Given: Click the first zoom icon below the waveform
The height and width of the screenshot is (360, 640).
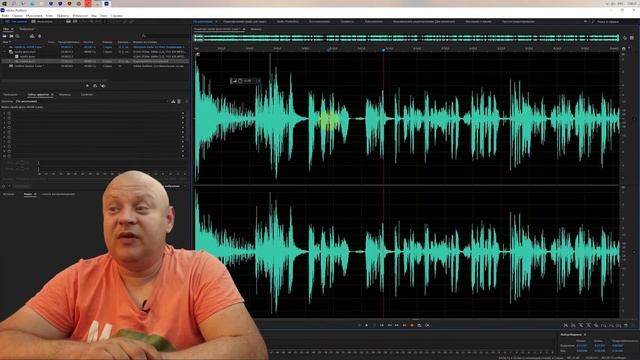Looking at the screenshot, I should pos(566,325).
